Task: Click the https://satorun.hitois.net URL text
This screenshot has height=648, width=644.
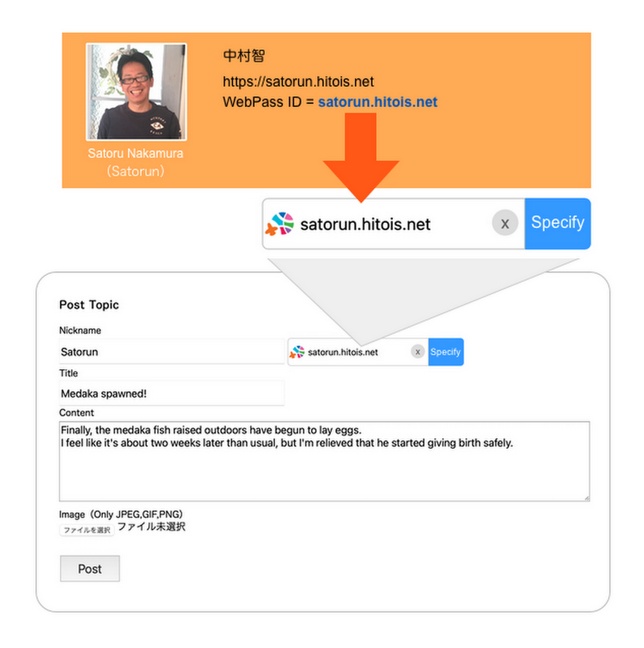Action: [x=298, y=81]
